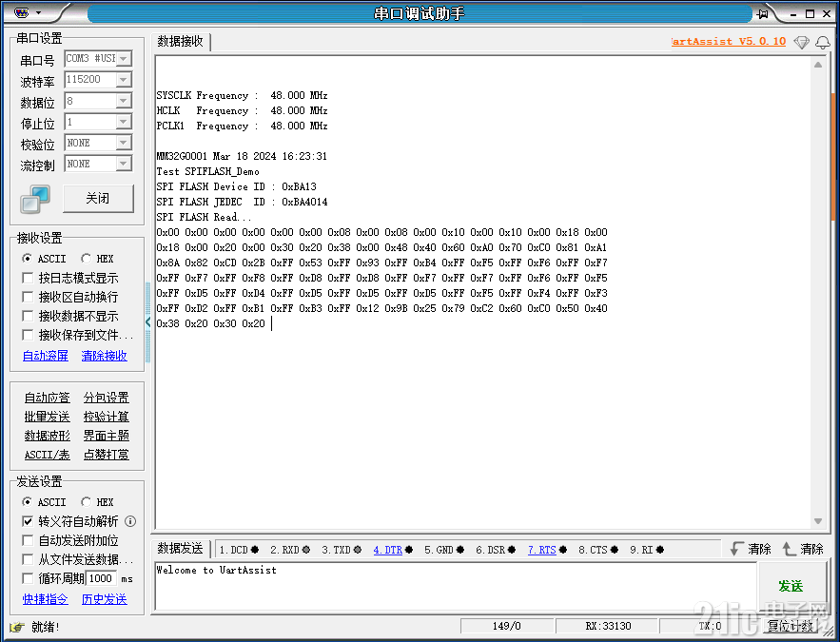Viewport: 840px width, 642px height.
Task: Open the data bits dropdown showing 8
Action: (124, 101)
